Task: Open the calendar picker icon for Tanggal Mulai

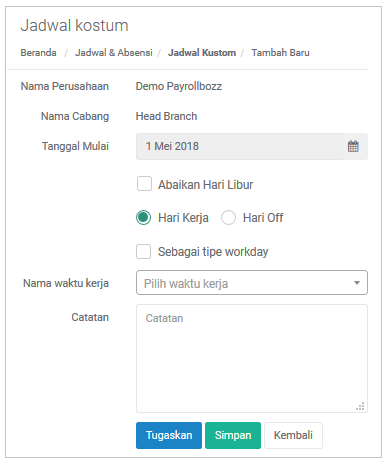Action: pyautogui.click(x=353, y=146)
